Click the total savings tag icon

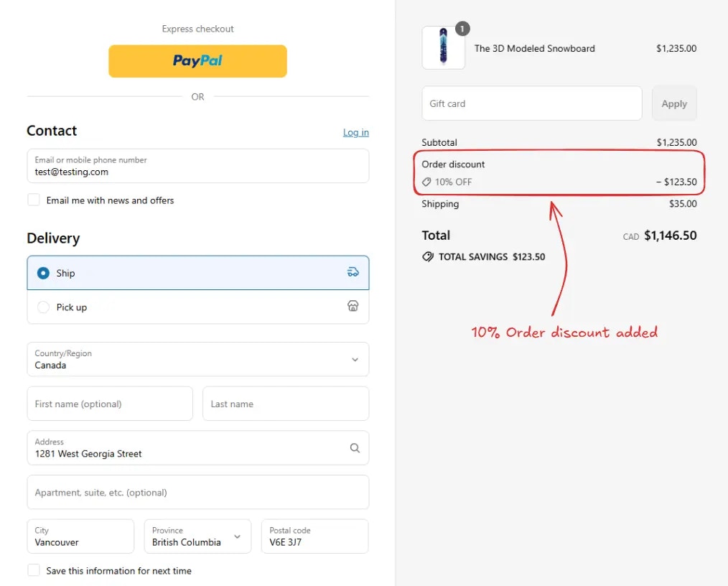point(428,257)
